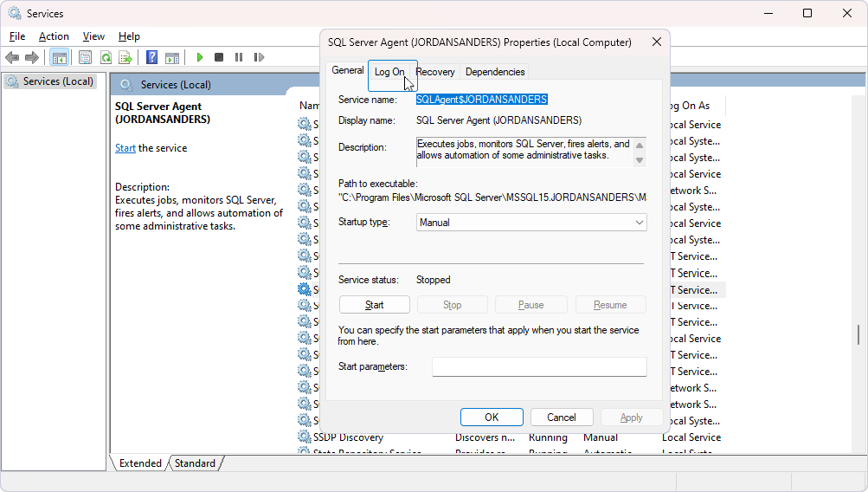Open the Action menu

tap(54, 36)
